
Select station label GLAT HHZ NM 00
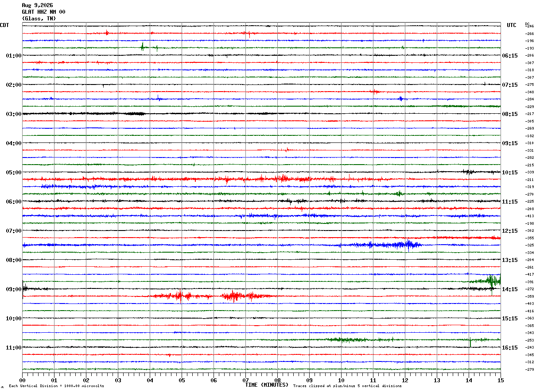tap(43, 12)
